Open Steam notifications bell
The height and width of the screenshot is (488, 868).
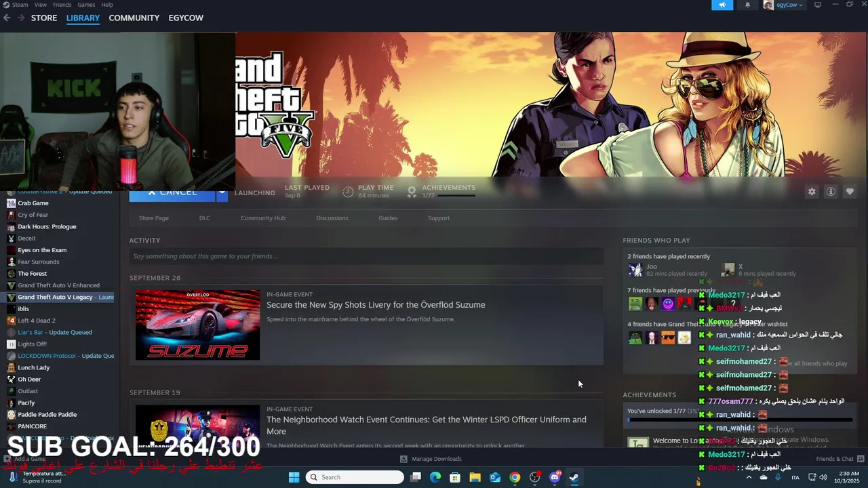tap(747, 5)
